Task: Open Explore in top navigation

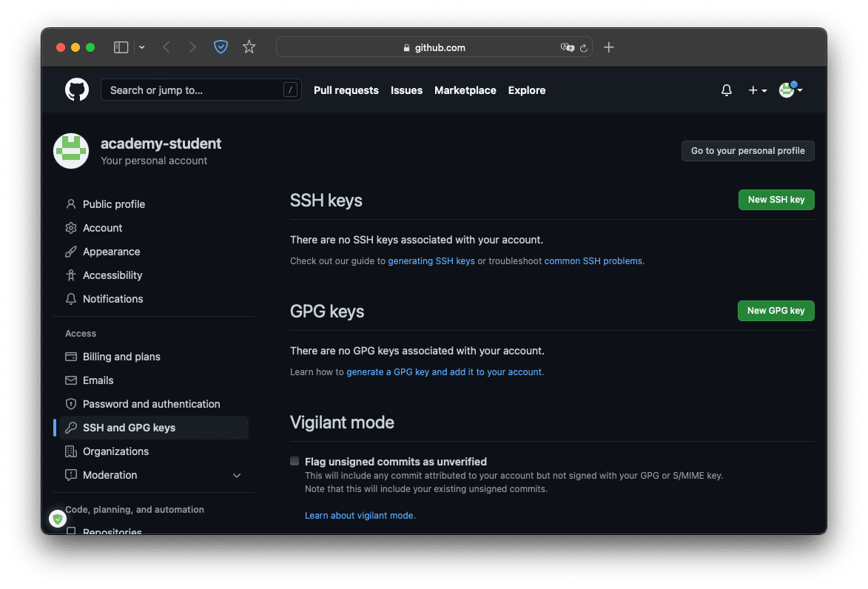Action: (526, 90)
